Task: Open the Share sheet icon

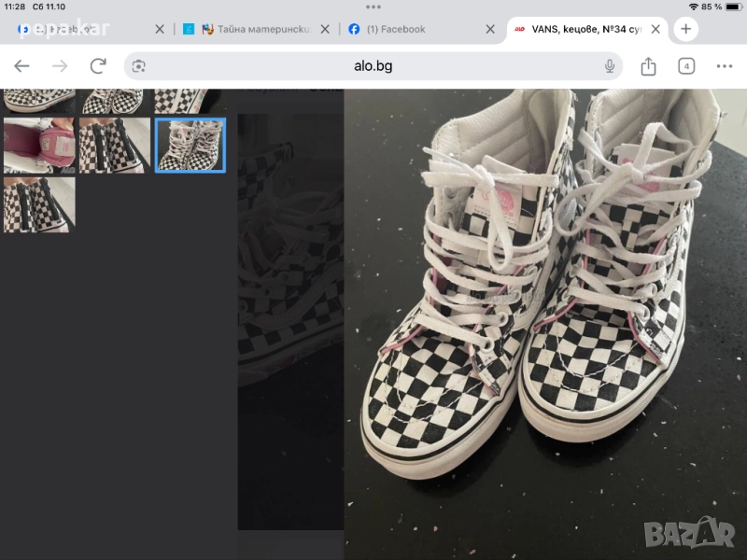Action: click(x=649, y=66)
